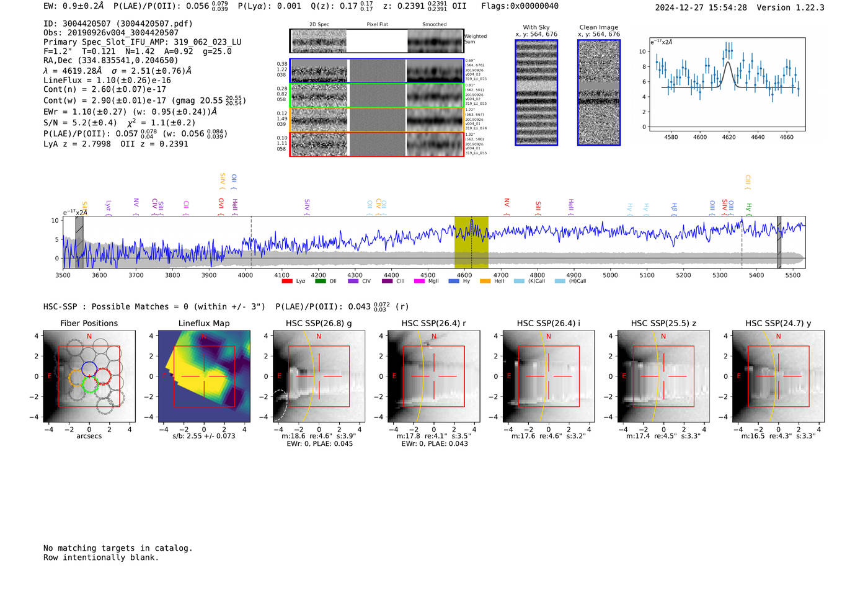Screen dimensions: 868x591
Task: Click the blue fiber circle in Fiber Positions
Action: 89,368
